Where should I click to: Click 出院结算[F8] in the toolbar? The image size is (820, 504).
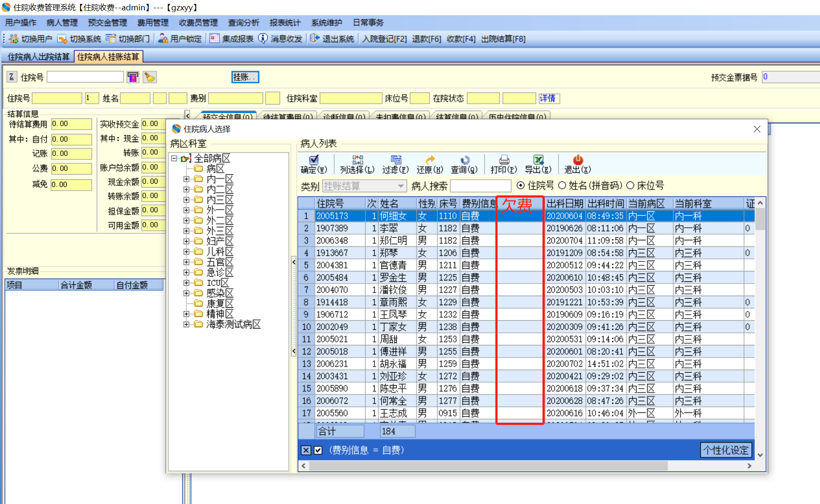[503, 39]
